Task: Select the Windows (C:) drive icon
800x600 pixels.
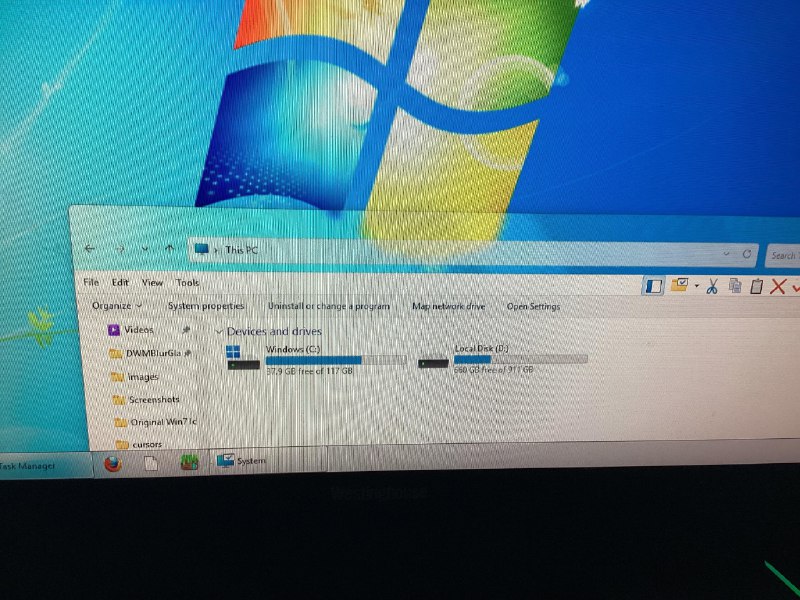Action: [243, 358]
